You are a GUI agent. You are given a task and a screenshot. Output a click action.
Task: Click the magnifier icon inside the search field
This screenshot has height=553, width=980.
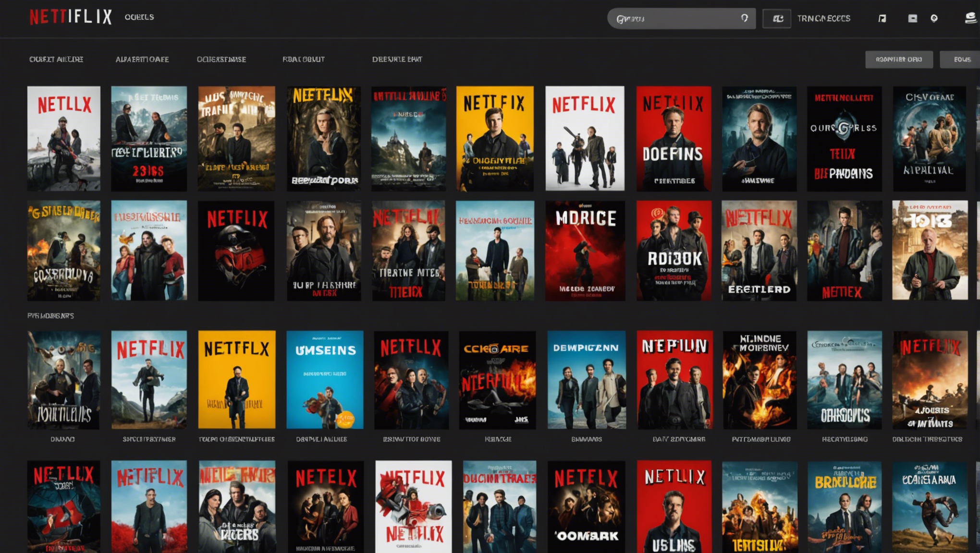744,18
